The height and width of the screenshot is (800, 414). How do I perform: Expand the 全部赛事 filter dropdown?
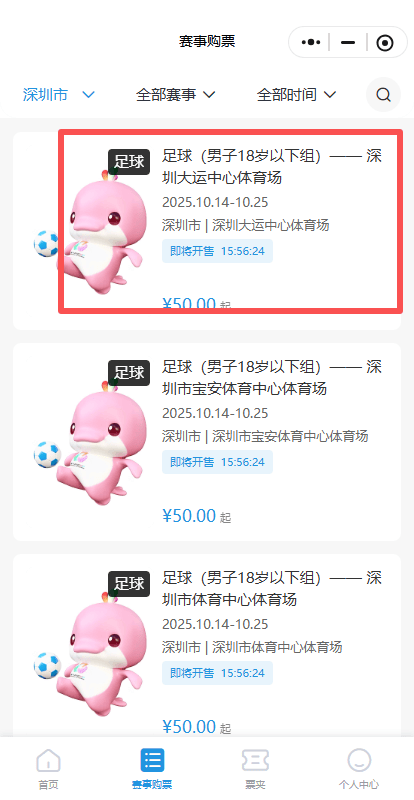pyautogui.click(x=176, y=94)
